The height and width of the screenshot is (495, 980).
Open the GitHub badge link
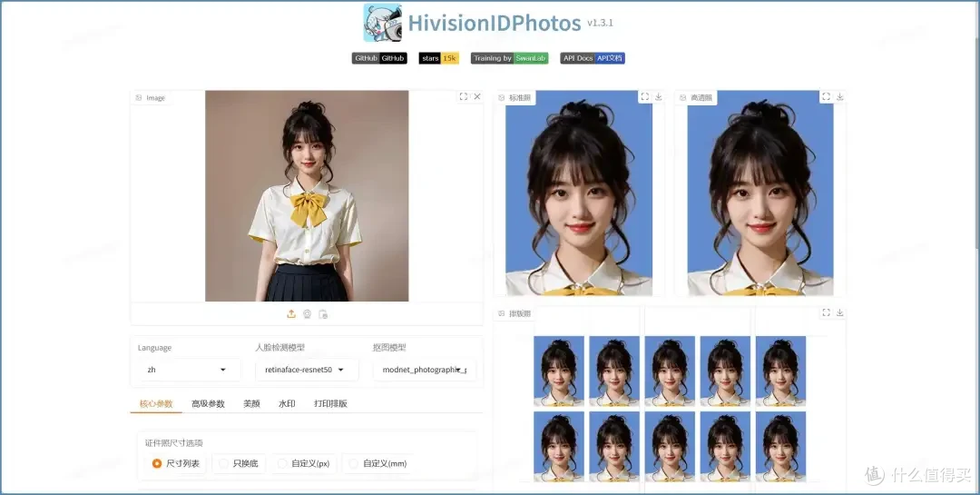tap(379, 58)
